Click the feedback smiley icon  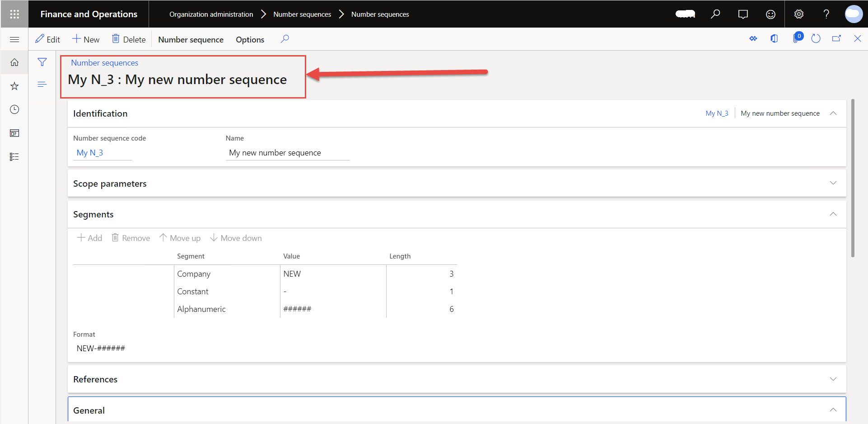coord(770,14)
